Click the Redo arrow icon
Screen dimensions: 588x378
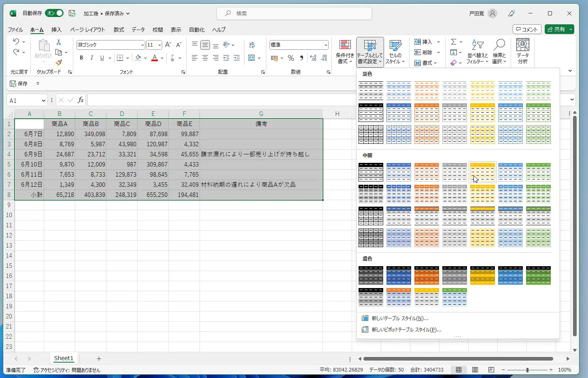tap(16, 52)
